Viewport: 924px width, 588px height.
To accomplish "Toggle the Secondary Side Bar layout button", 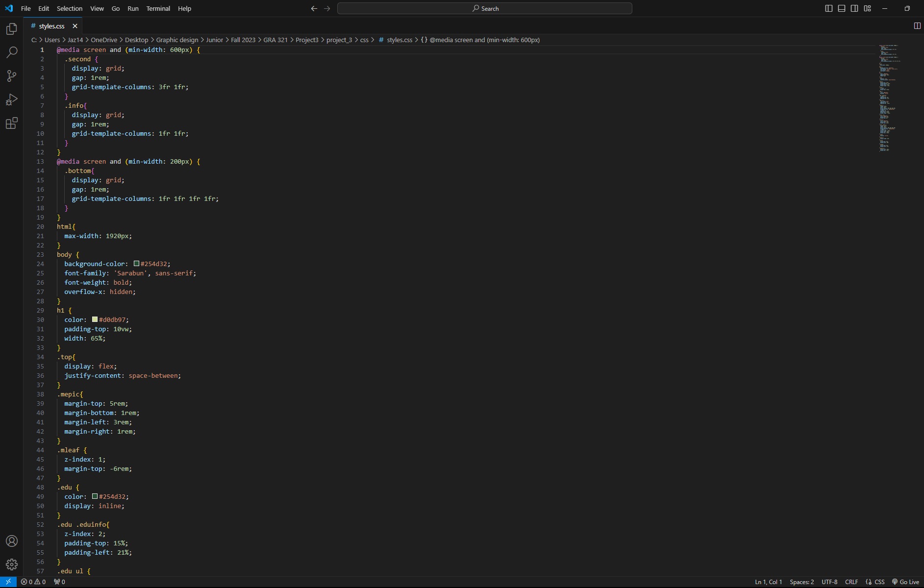I will pyautogui.click(x=854, y=8).
